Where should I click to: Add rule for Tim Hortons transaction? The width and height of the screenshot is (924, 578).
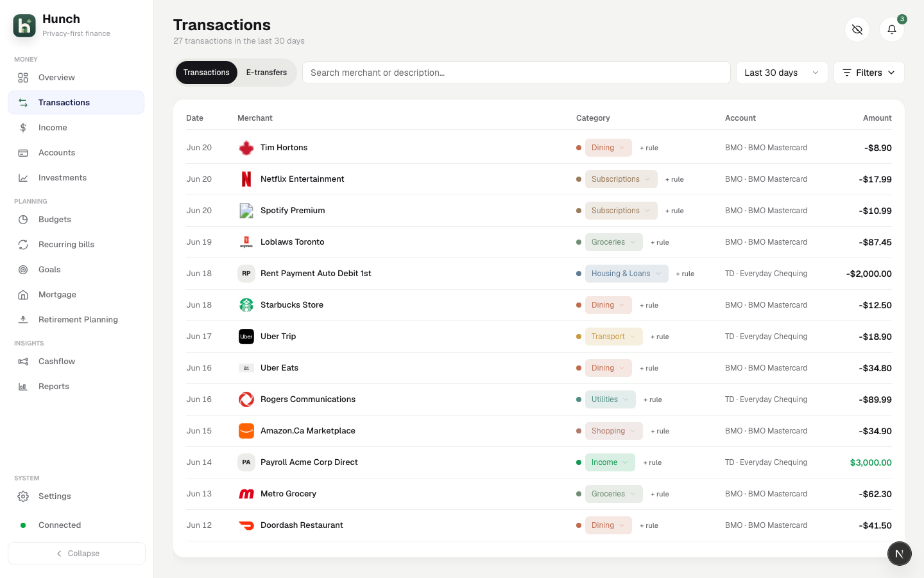[x=649, y=148]
